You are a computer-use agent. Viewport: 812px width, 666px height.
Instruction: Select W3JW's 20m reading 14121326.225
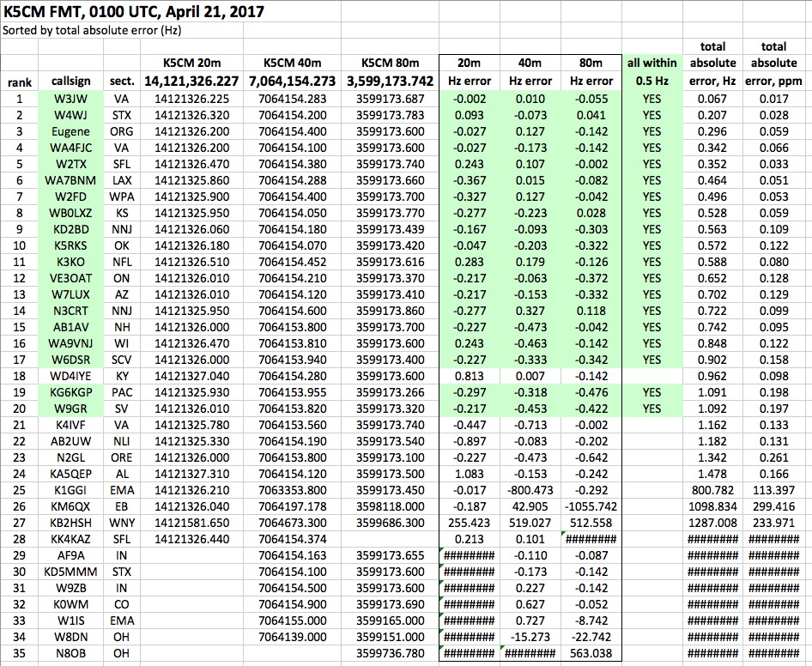pyautogui.click(x=191, y=99)
